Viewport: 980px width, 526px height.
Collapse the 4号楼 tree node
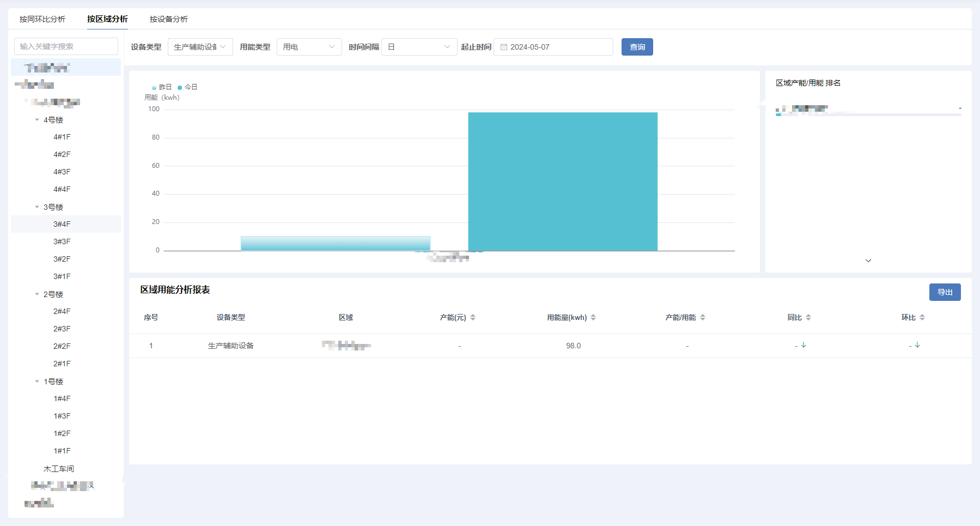click(37, 120)
